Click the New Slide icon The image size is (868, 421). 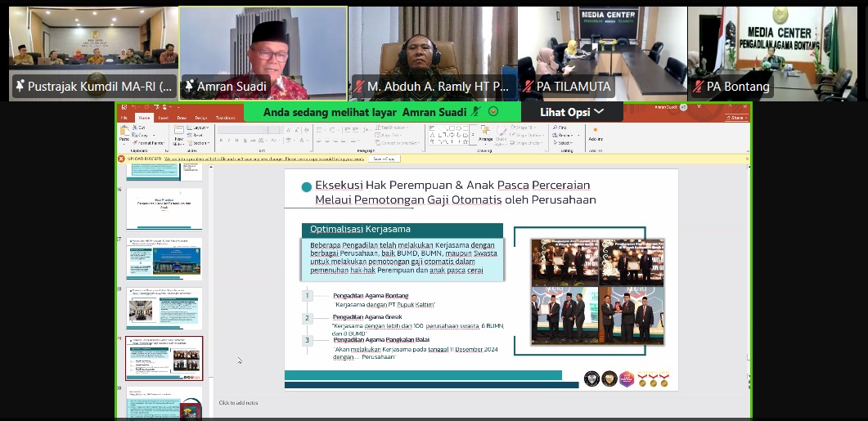click(179, 134)
